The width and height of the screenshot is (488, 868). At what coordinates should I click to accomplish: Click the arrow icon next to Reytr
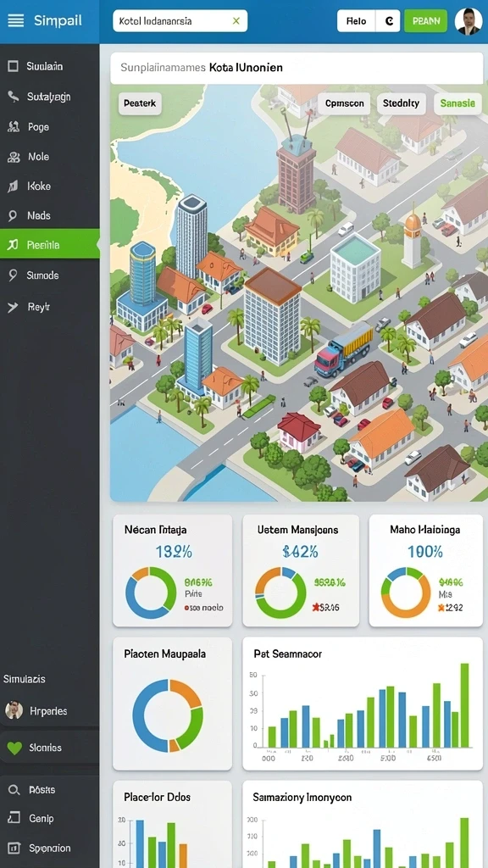(13, 307)
